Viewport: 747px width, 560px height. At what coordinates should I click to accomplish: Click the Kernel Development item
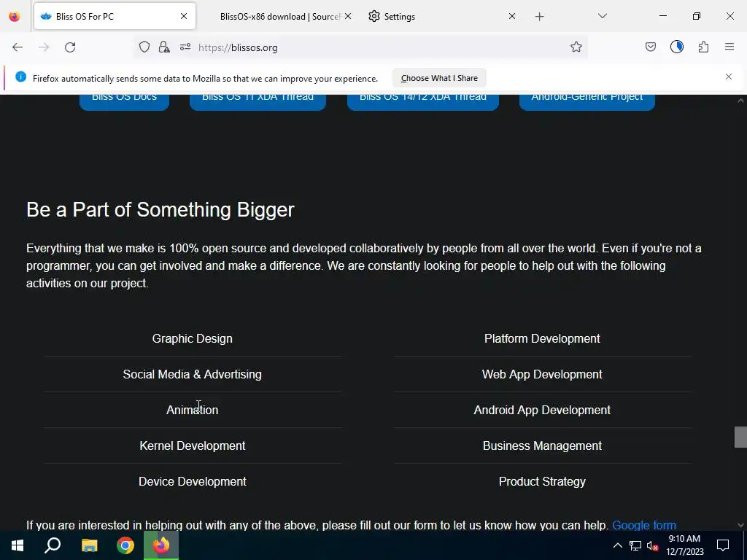(x=193, y=446)
